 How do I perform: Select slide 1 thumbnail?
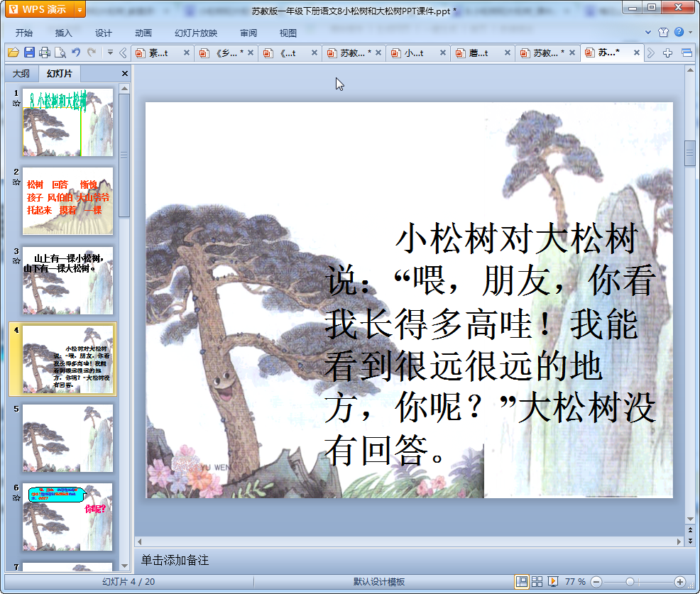tap(68, 122)
